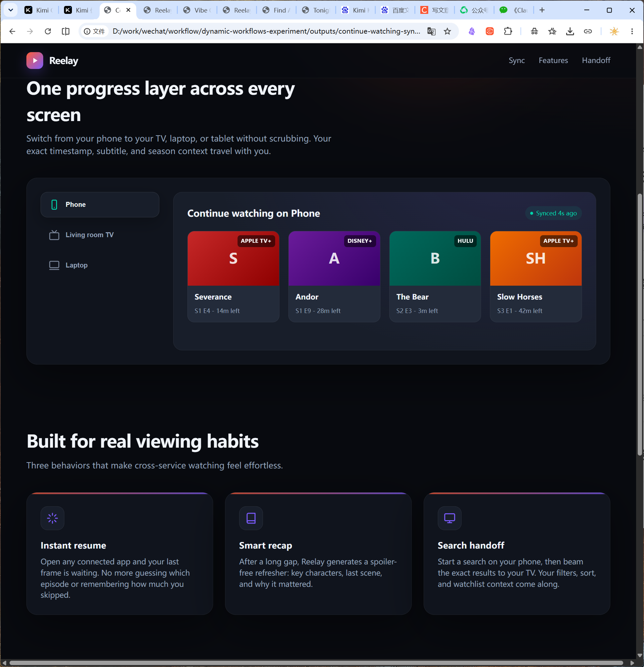This screenshot has height=667, width=644.
Task: Open the purple extension icon
Action: point(472,31)
